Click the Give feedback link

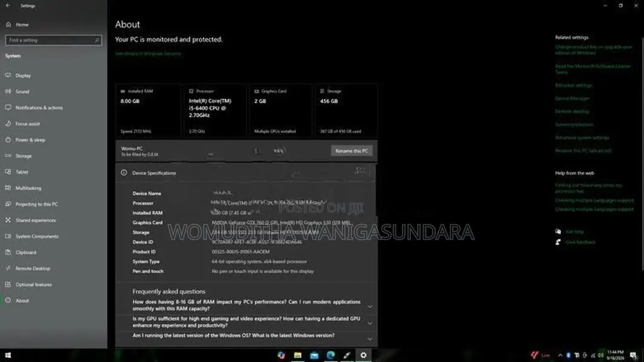click(x=581, y=243)
